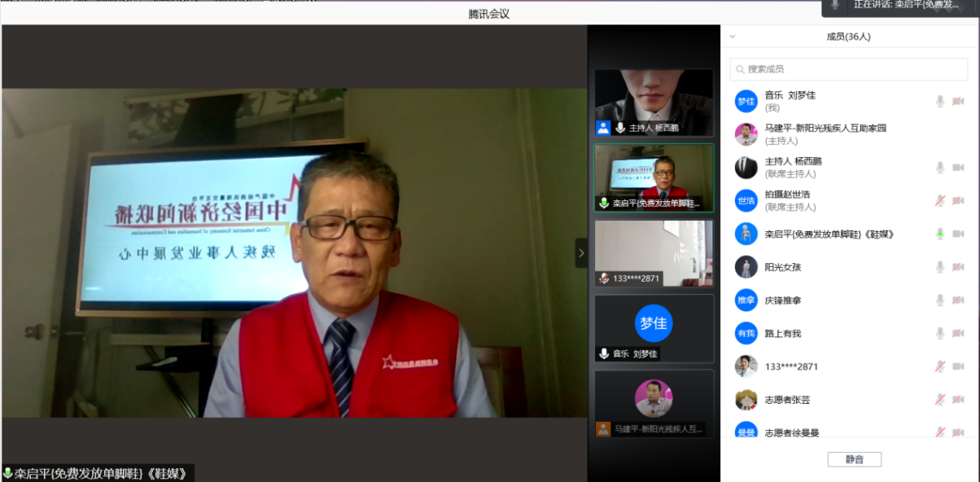Select 马建平 video tile in strip
Screen dimensions: 980x482
click(x=654, y=403)
